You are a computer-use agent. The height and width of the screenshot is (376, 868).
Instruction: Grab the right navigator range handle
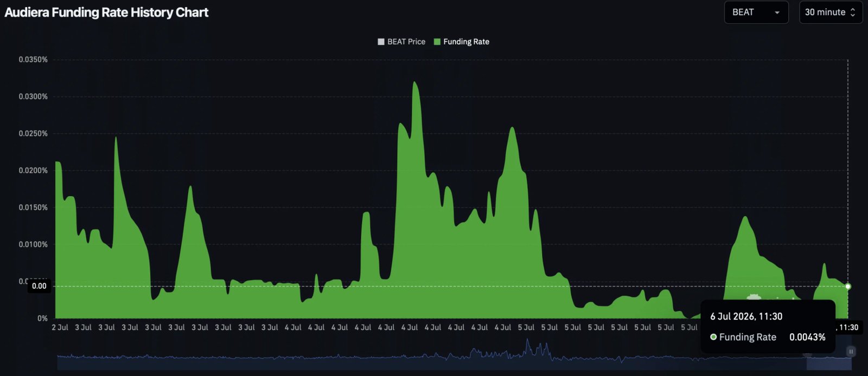[851, 352]
